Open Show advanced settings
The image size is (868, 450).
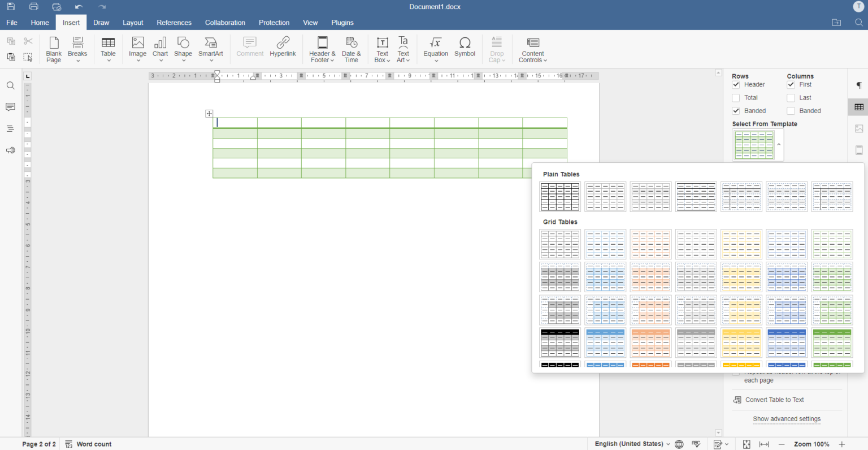pos(787,419)
